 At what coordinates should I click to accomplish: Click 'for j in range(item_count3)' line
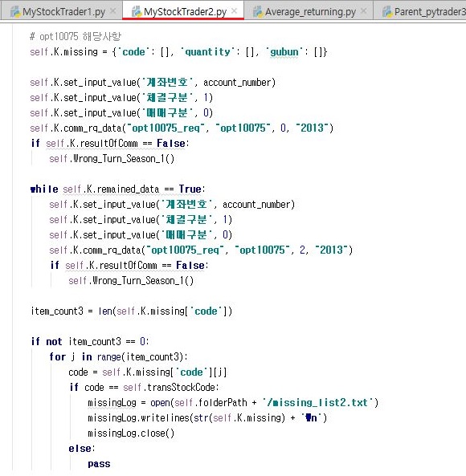118,356
